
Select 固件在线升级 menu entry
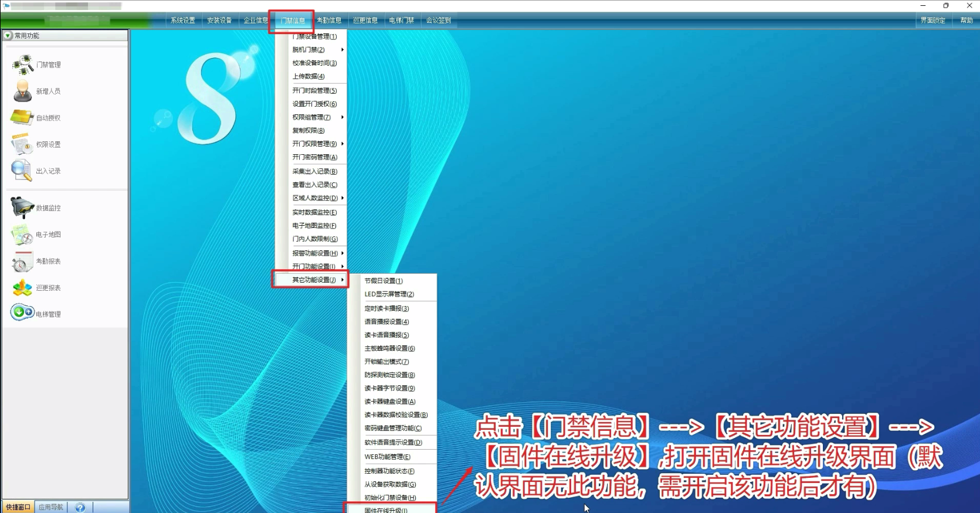click(x=386, y=509)
